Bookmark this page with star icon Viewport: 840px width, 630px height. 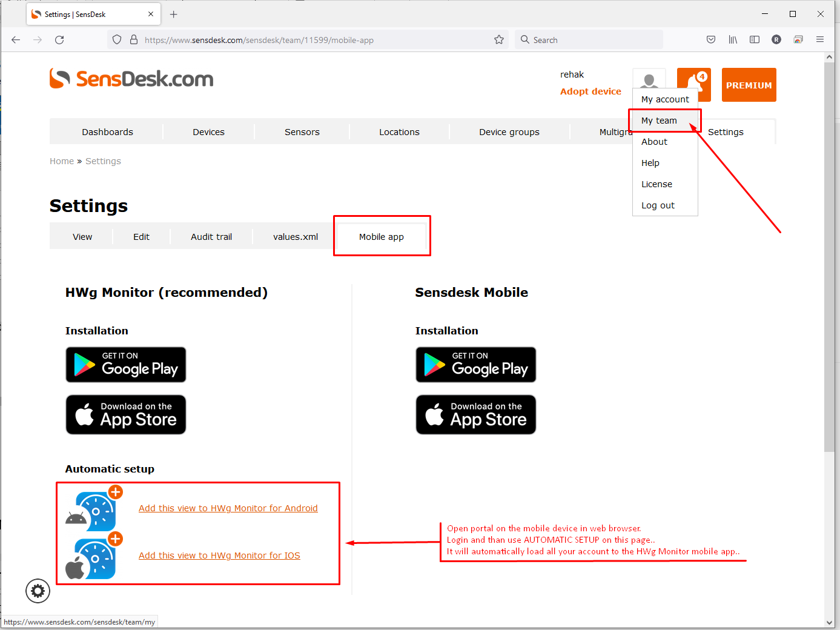click(499, 40)
